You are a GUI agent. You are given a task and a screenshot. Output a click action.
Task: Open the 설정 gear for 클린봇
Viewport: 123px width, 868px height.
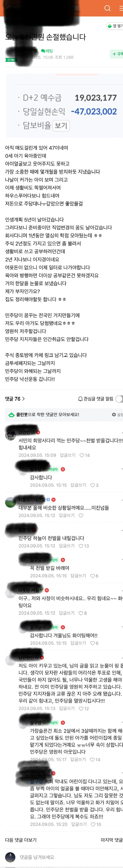[x=114, y=414]
